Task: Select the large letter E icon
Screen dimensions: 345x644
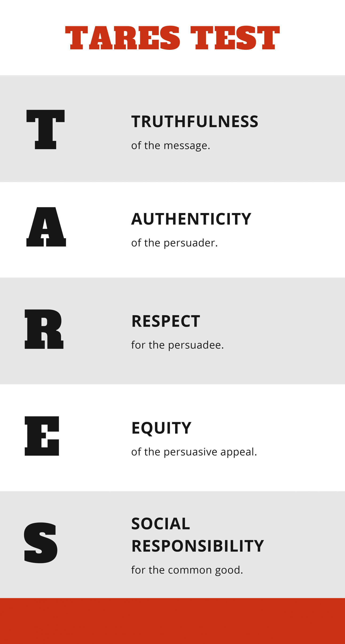Action: 42,436
